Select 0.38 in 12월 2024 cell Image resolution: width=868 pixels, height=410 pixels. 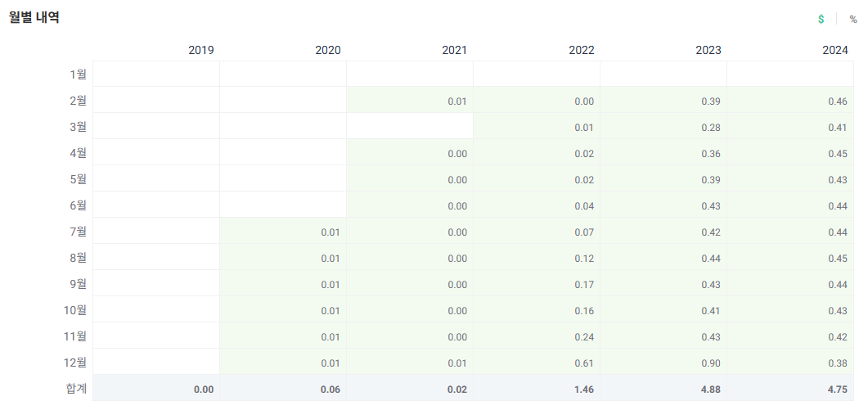838,363
